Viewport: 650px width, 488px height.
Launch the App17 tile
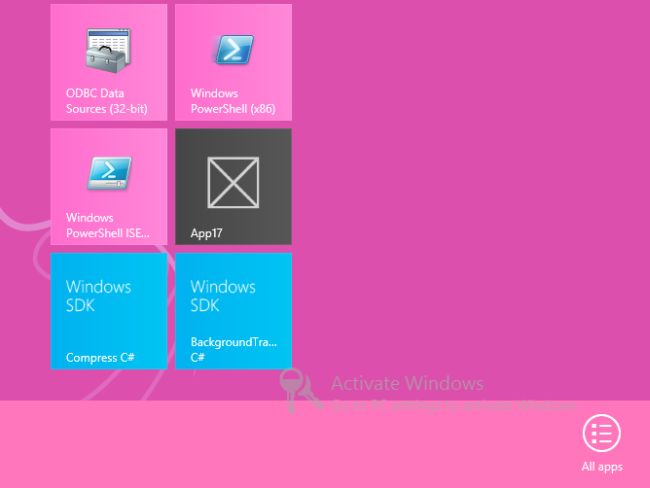click(x=233, y=187)
